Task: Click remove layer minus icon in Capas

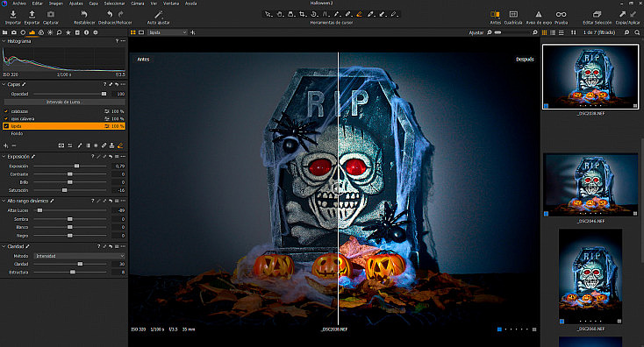Action: (13, 145)
